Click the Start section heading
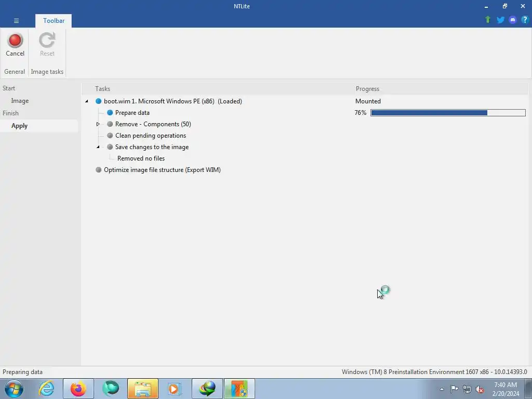532x399 pixels. pyautogui.click(x=9, y=88)
